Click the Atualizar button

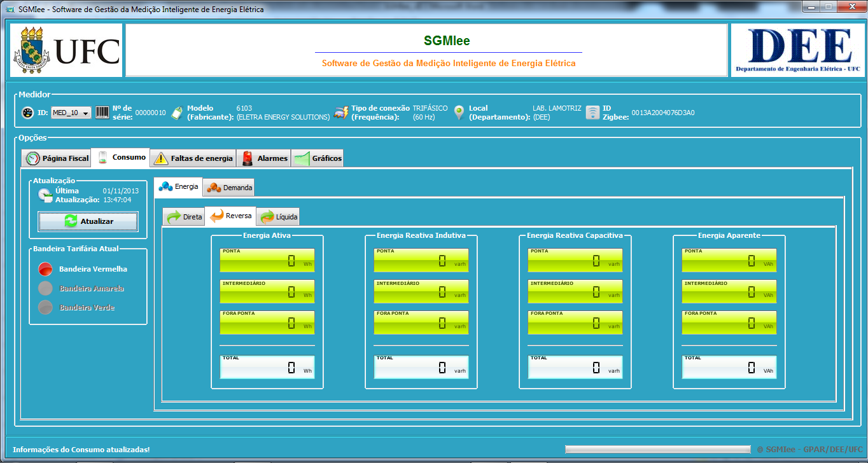click(x=88, y=221)
